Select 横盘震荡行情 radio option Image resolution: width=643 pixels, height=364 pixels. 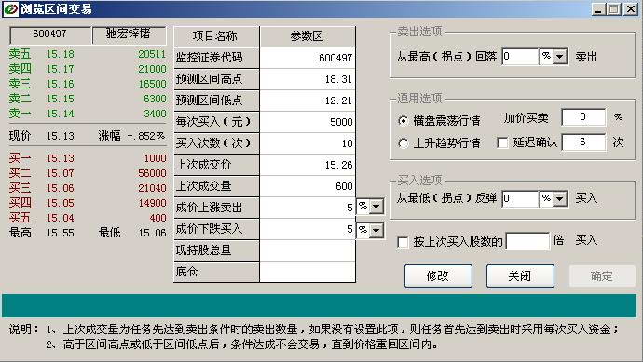click(x=404, y=121)
